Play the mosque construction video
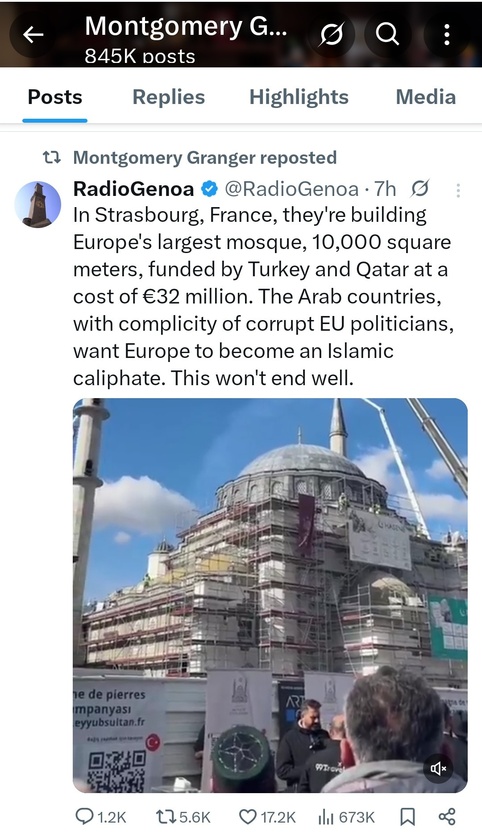The height and width of the screenshot is (840, 482). (x=270, y=595)
